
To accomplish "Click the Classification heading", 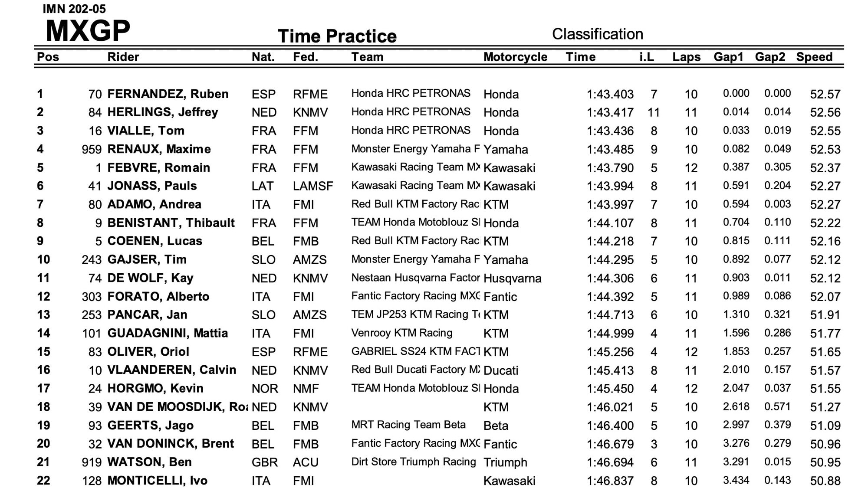I will pyautogui.click(x=597, y=34).
